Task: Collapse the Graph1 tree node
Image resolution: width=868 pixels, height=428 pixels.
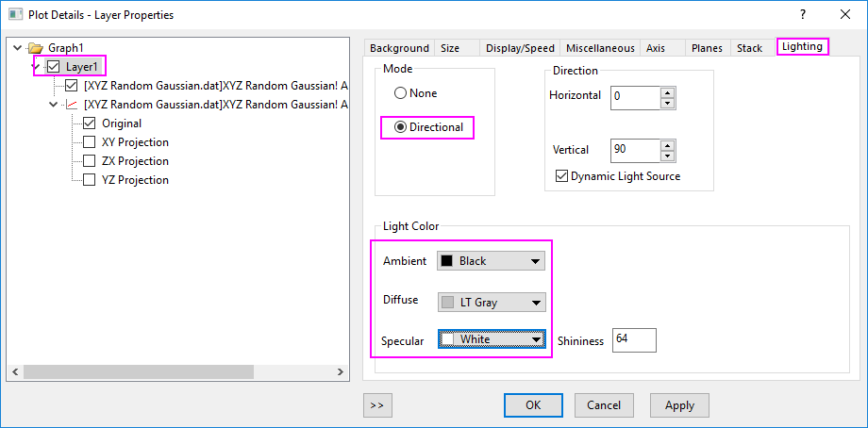Action: click(18, 47)
